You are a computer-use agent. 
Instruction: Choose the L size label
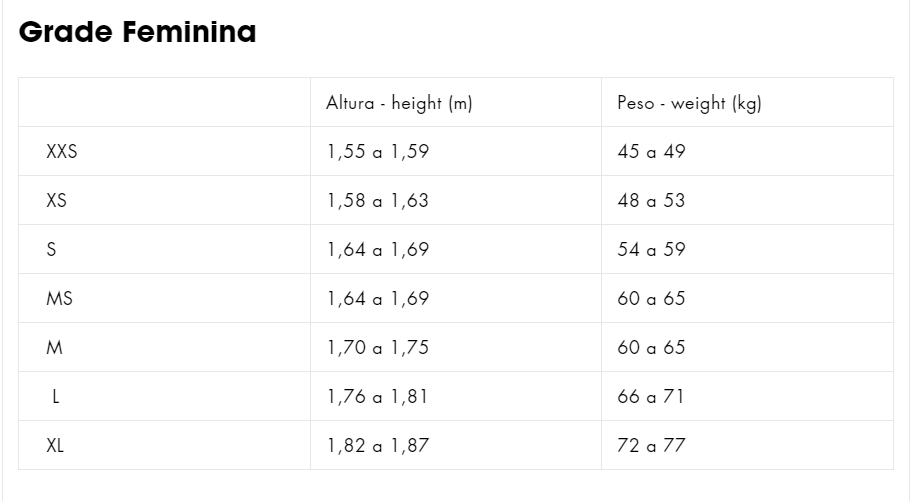pyautogui.click(x=55, y=397)
